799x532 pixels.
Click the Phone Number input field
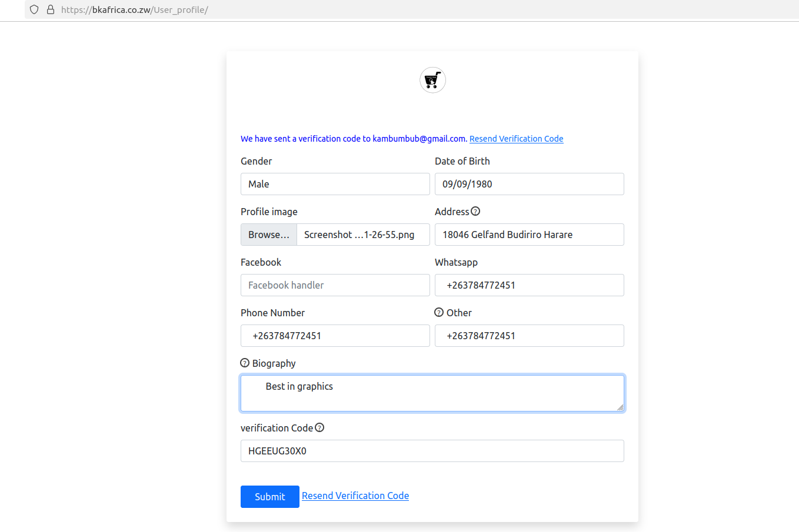(x=335, y=336)
